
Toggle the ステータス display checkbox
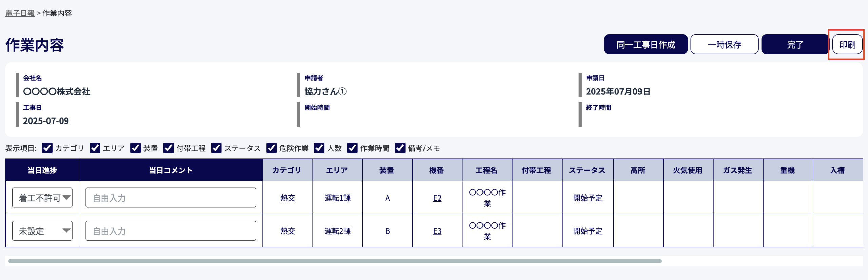click(x=216, y=148)
